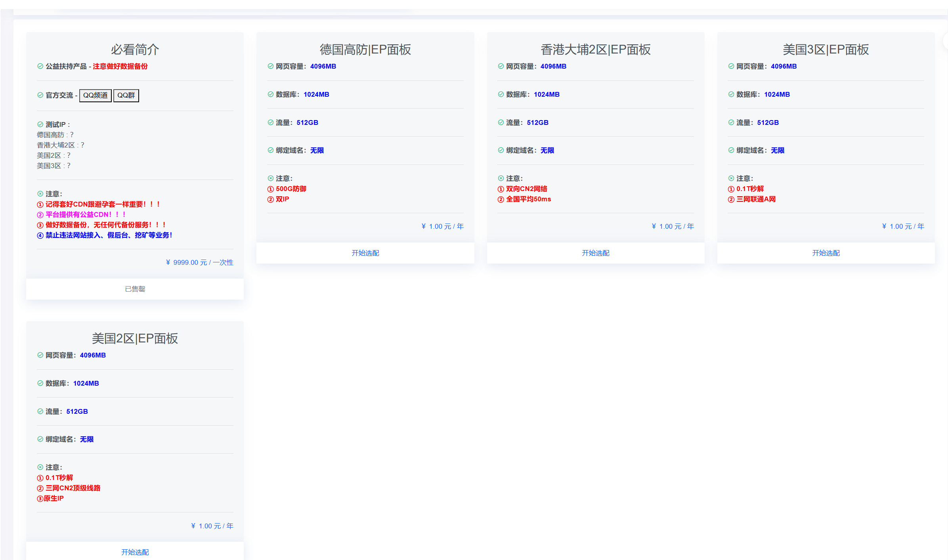Click the check icon beside 德国高防 绑定域名

click(270, 150)
